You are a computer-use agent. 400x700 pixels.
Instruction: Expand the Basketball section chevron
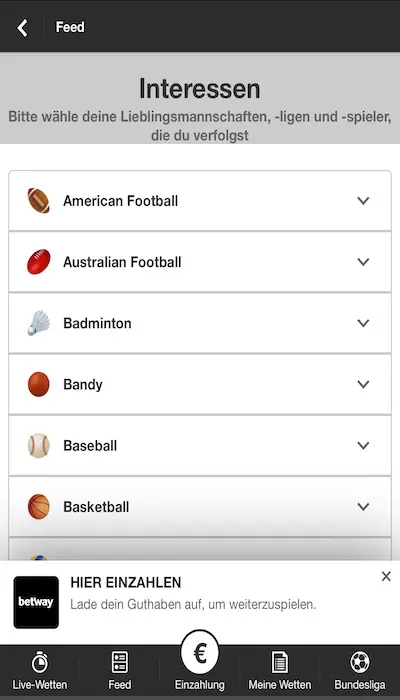(x=363, y=507)
